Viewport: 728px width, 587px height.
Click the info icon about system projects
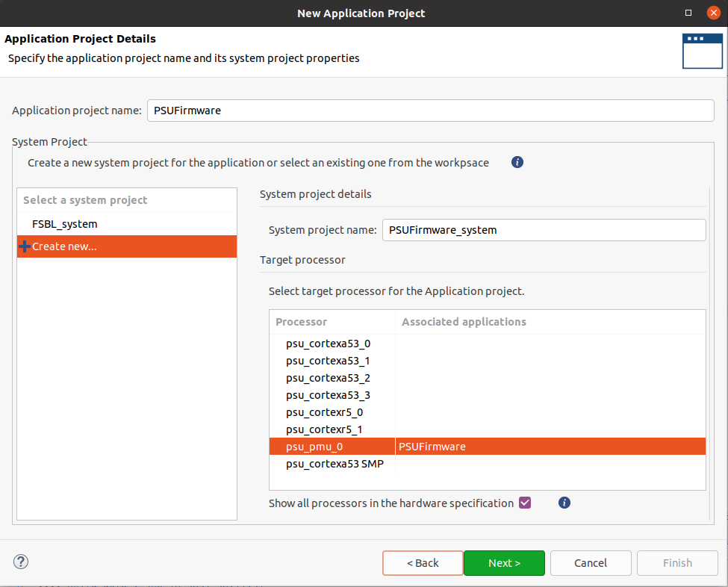point(517,162)
